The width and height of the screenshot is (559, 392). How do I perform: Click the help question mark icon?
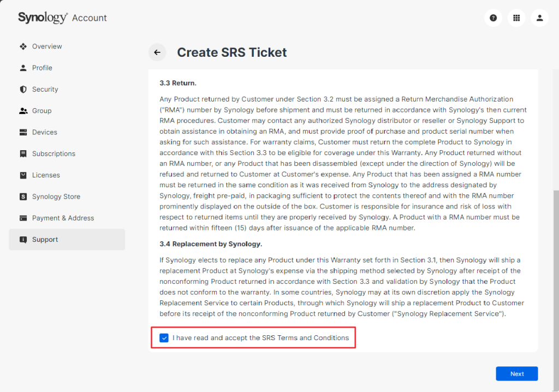(x=493, y=18)
